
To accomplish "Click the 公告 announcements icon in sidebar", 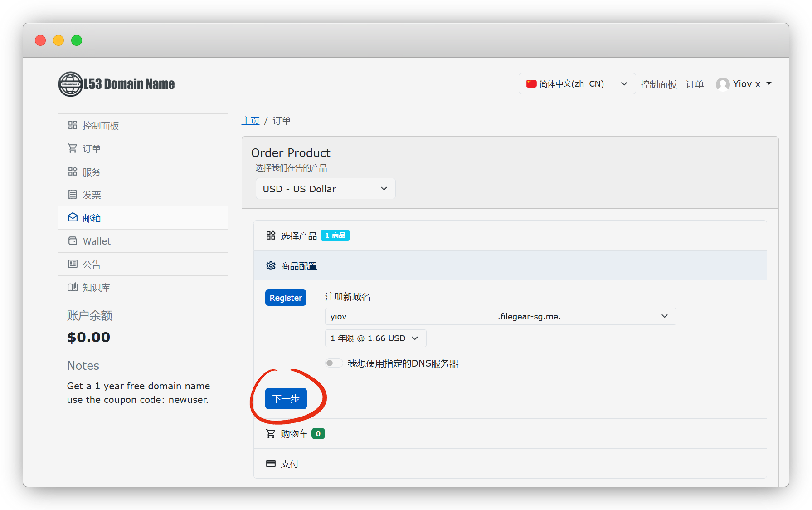I will [x=73, y=264].
